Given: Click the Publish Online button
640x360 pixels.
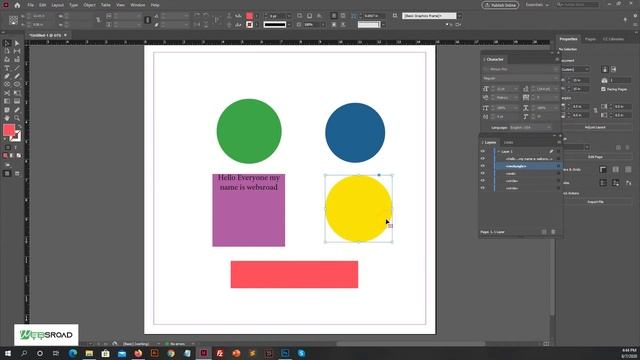Looking at the screenshot, I should pos(500,5).
